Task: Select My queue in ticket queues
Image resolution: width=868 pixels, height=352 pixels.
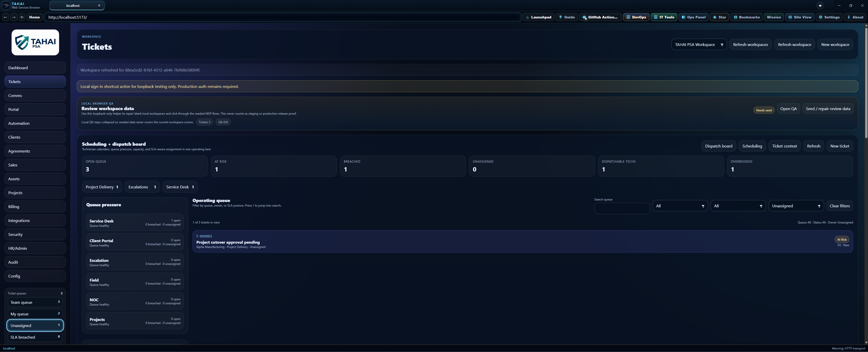Action: point(35,314)
